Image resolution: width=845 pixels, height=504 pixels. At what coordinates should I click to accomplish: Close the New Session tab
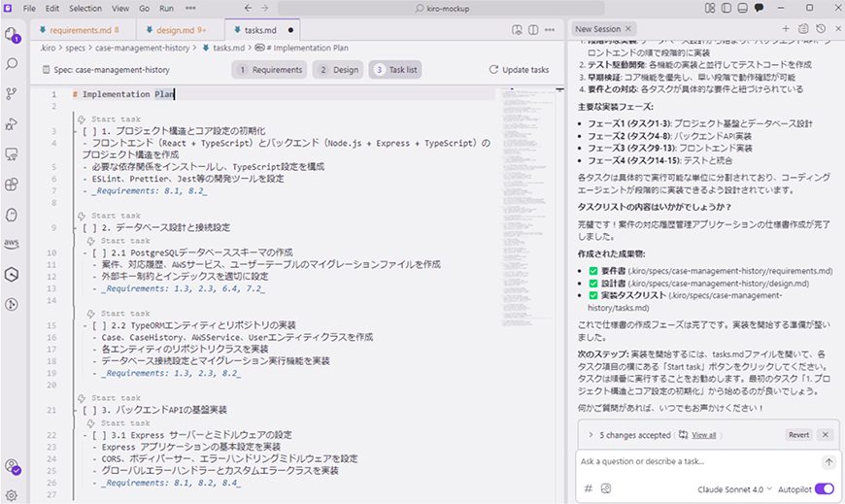tap(627, 29)
